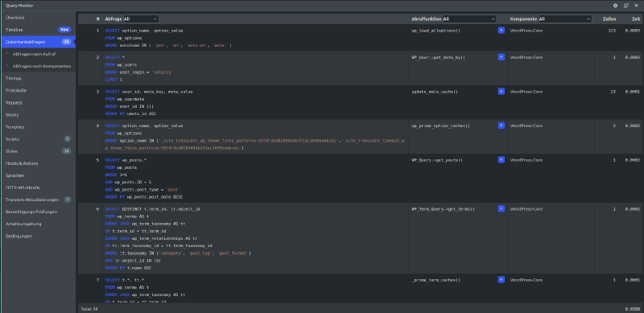
Task: Open Abfragen nach Komponenten sub-item
Action: [x=38, y=66]
